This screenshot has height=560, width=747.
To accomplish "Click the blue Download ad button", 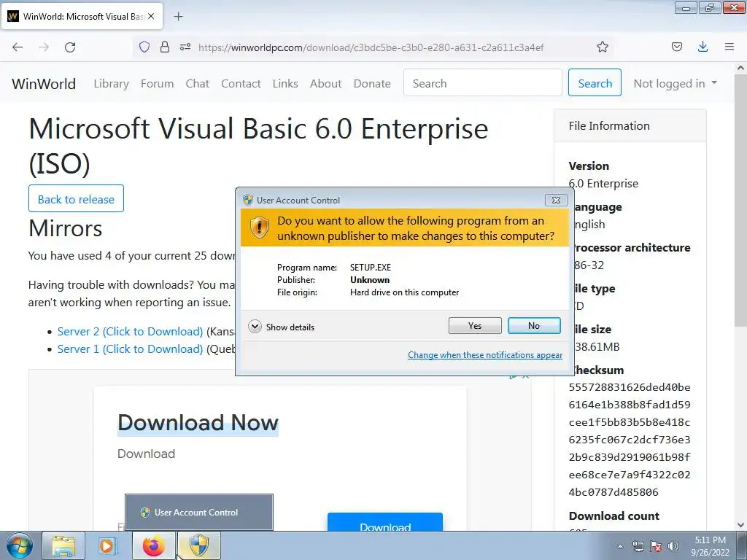I will [385, 522].
